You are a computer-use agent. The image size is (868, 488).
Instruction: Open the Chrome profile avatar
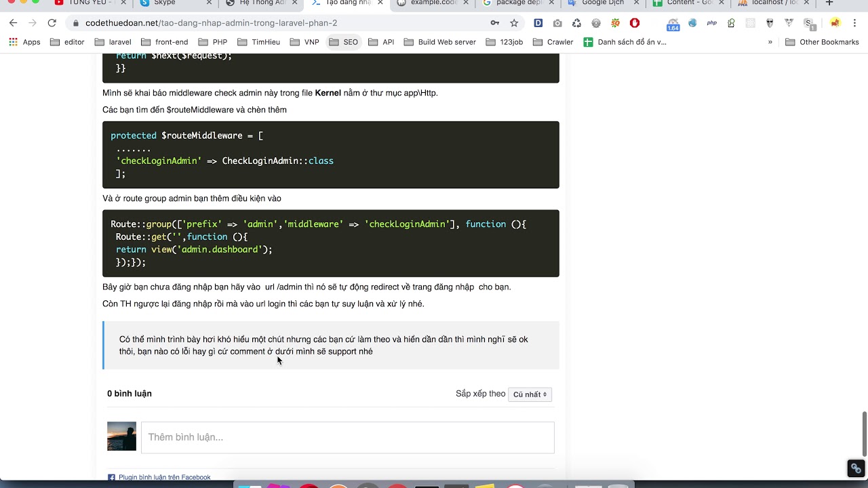(835, 23)
